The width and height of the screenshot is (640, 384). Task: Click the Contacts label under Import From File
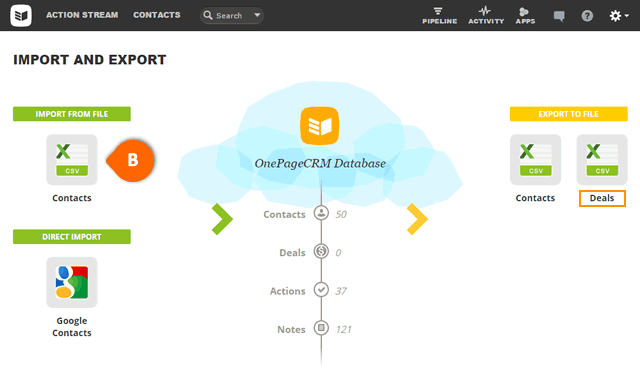pyautogui.click(x=72, y=198)
